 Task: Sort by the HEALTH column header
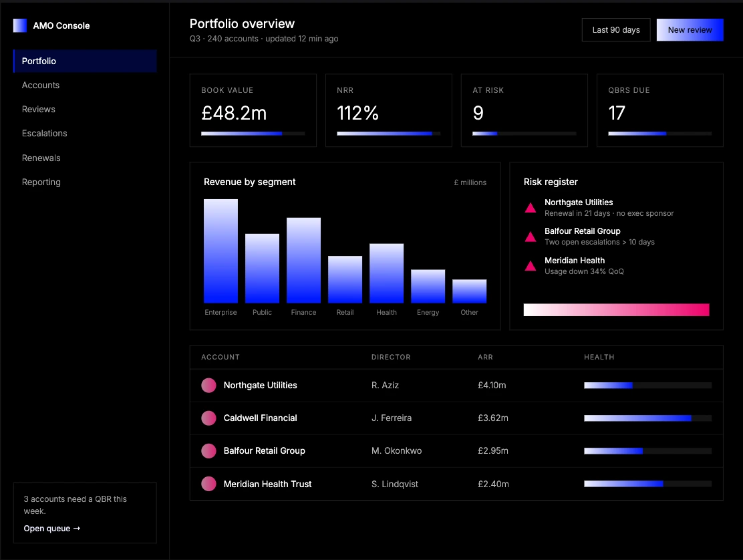(x=599, y=358)
